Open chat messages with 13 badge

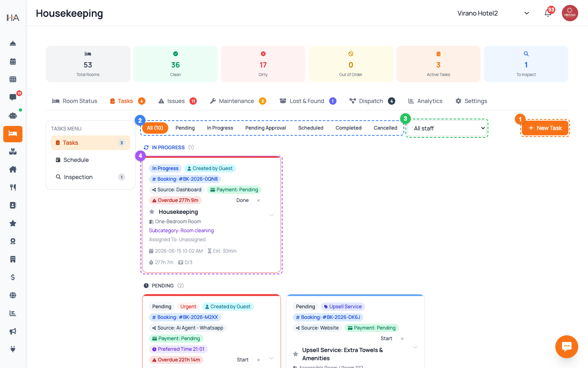tap(13, 97)
